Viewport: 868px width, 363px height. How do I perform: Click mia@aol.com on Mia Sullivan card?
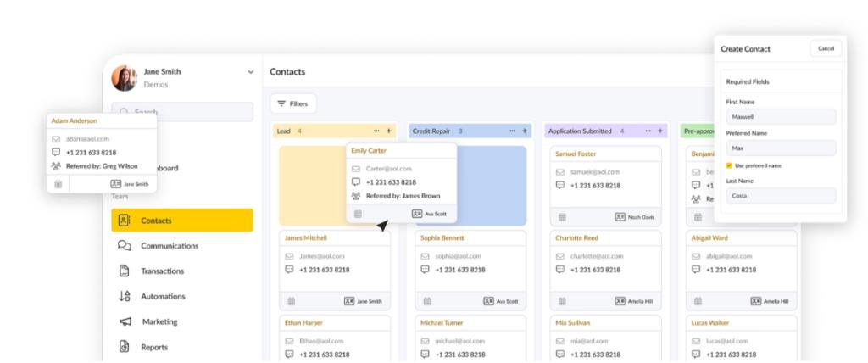[588, 341]
